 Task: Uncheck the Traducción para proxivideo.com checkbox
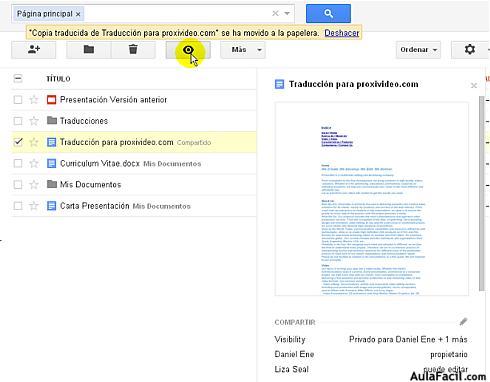click(18, 142)
